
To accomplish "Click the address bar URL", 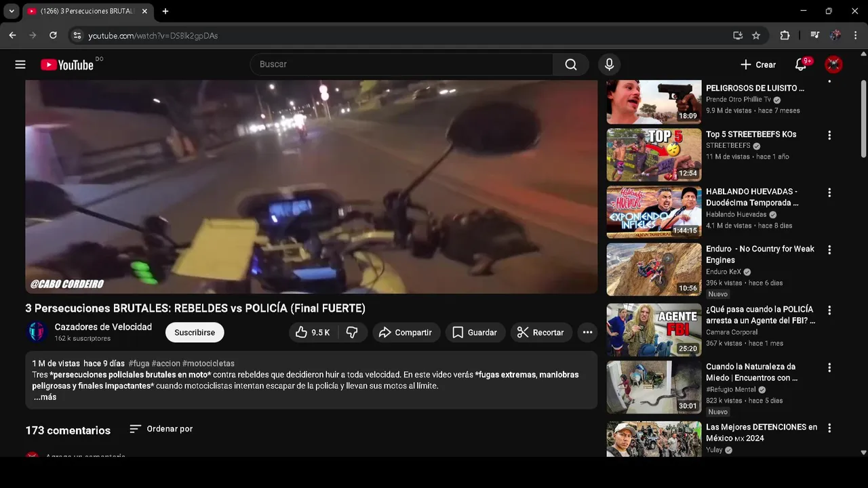I will (x=153, y=36).
